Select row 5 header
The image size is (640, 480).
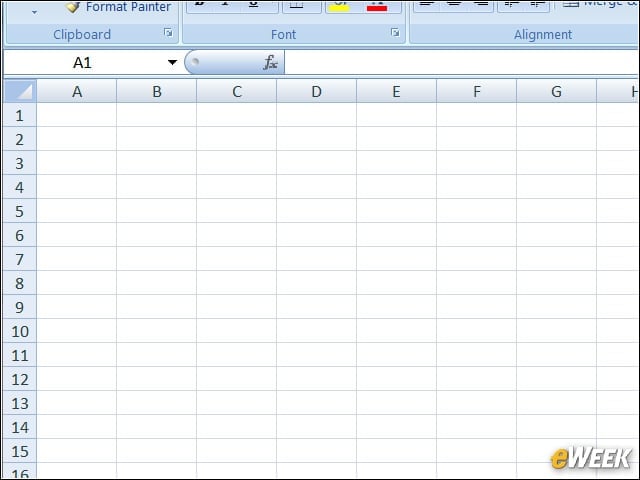click(20, 211)
